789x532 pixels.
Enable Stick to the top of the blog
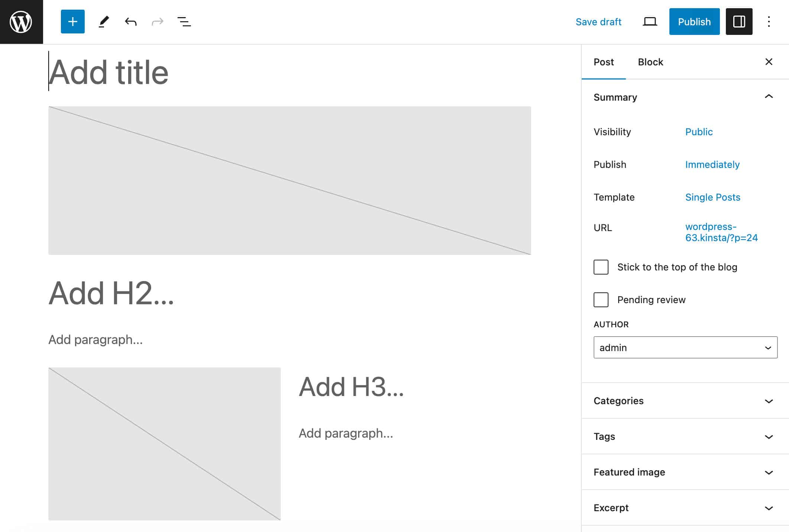tap(601, 267)
